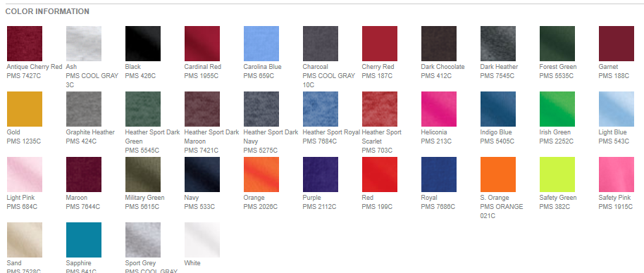Select the Indigo Blue swatch

pos(497,109)
